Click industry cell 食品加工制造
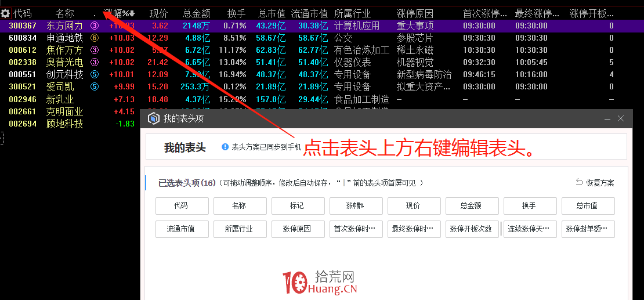The image size is (644, 300). (361, 99)
